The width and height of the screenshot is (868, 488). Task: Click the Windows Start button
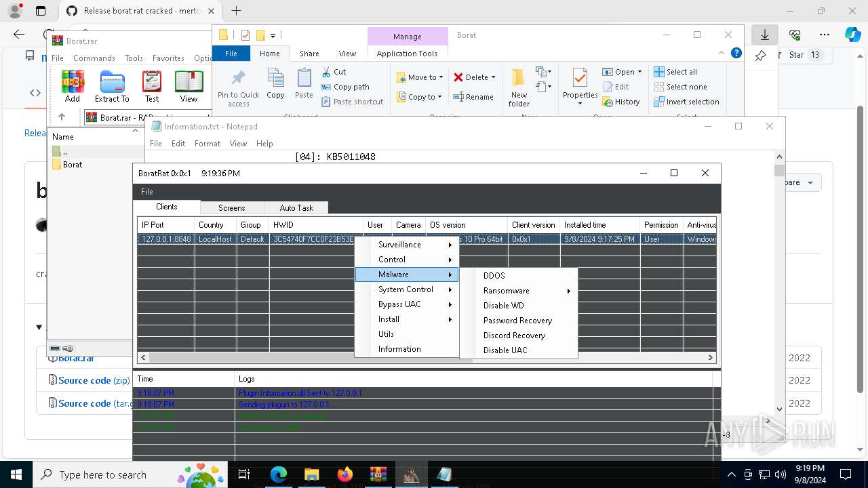pyautogui.click(x=16, y=474)
